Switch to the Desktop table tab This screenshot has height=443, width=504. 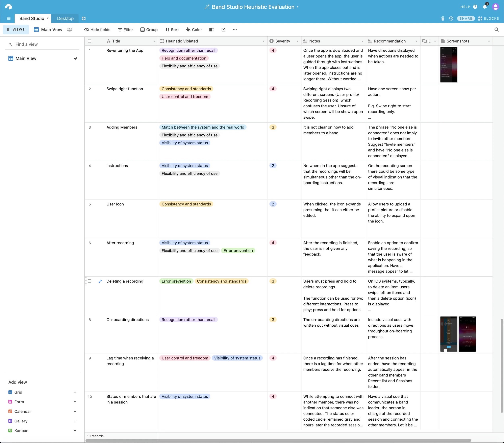[x=65, y=19]
